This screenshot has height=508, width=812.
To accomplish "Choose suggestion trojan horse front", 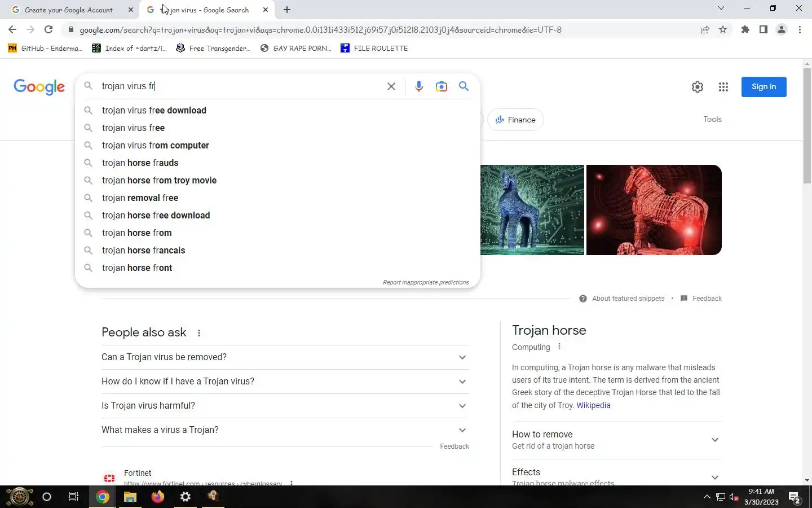I will (x=277, y=268).
